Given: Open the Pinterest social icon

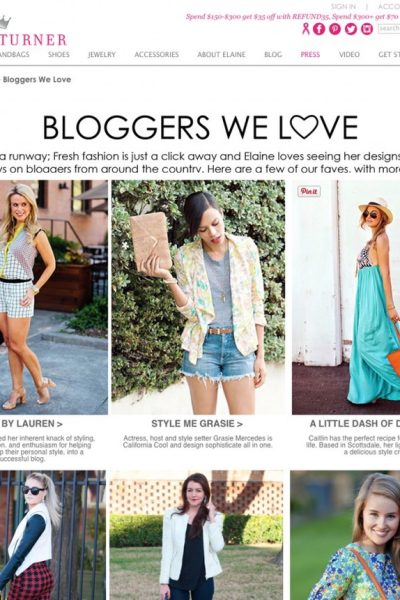Looking at the screenshot, I should [x=335, y=29].
